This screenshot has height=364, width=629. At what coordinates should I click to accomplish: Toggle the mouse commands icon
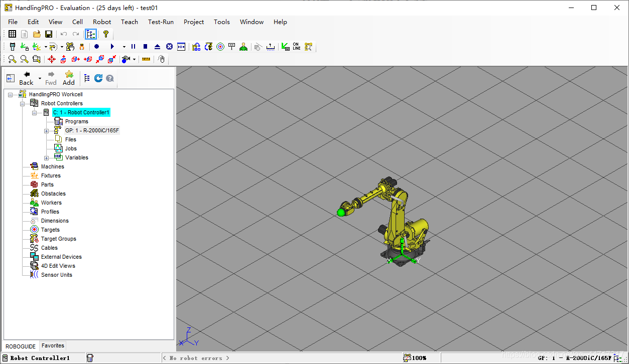coord(161,59)
